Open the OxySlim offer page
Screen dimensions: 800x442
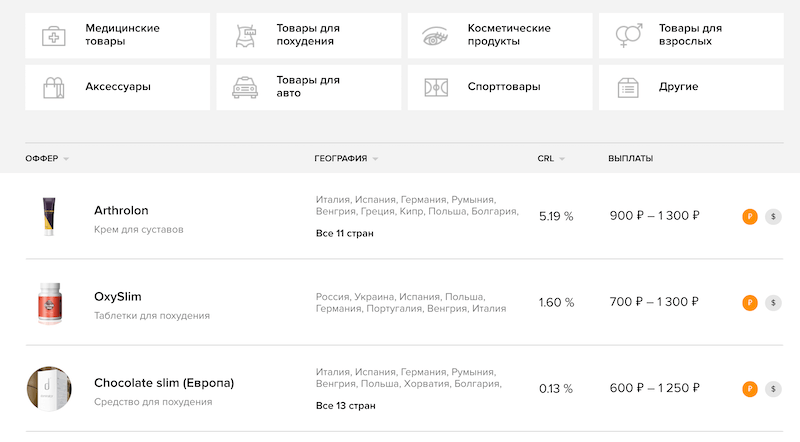coord(118,296)
